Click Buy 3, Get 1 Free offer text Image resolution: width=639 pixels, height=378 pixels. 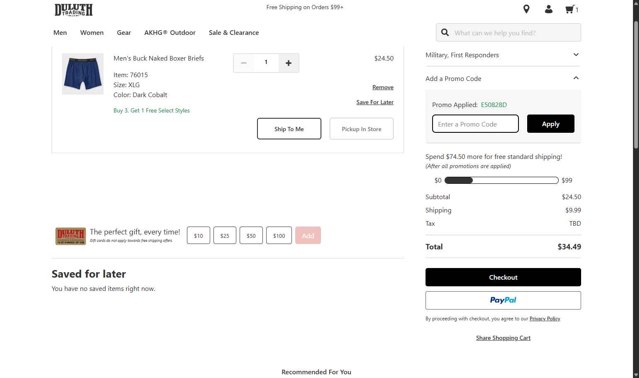point(152,110)
